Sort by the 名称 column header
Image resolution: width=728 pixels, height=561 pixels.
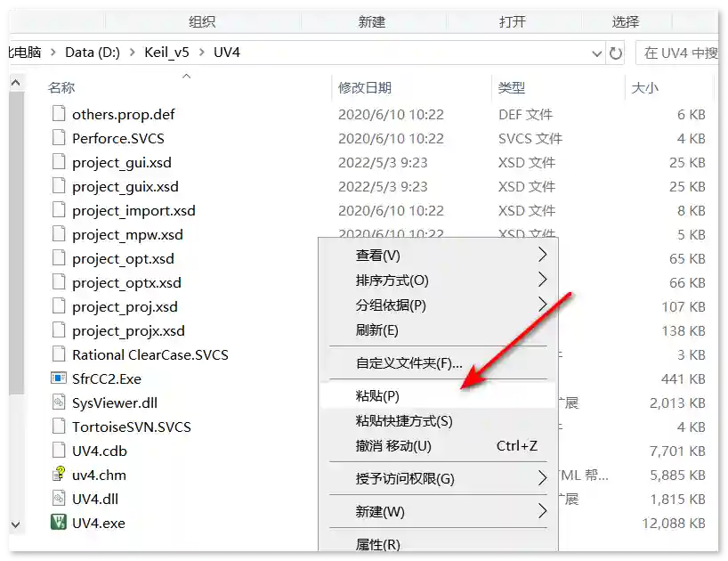(61, 87)
